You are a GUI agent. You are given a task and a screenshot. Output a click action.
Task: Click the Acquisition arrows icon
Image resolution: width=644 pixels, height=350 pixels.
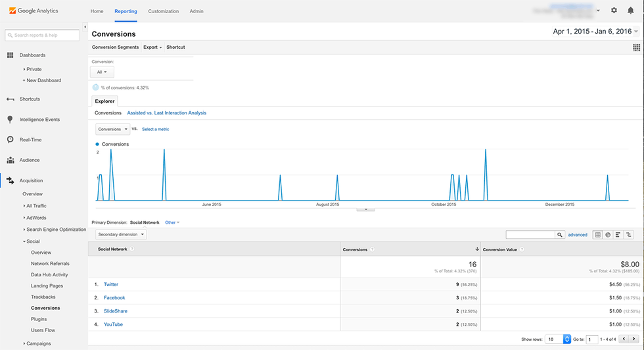click(11, 180)
